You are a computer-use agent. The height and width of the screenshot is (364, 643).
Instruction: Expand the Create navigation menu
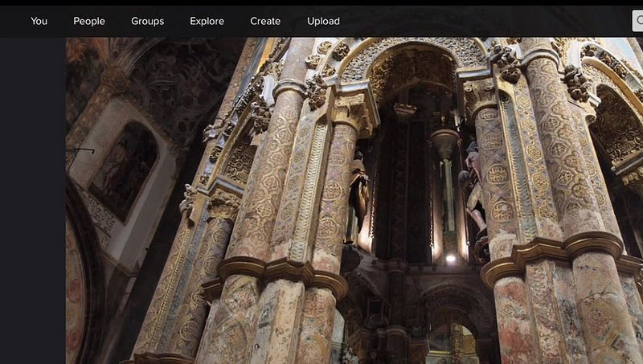265,21
